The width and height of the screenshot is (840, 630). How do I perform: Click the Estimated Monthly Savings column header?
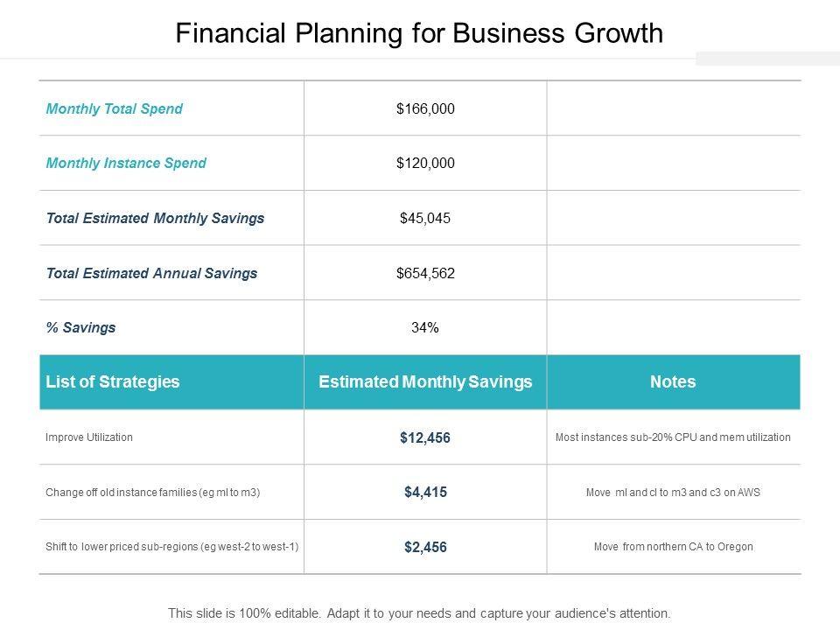pyautogui.click(x=425, y=381)
